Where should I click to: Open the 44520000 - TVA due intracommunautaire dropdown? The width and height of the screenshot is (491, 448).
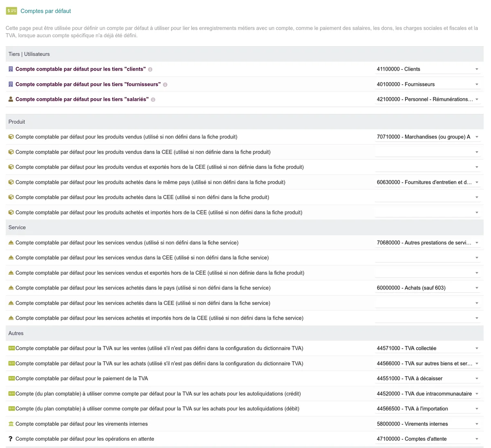click(x=428, y=394)
